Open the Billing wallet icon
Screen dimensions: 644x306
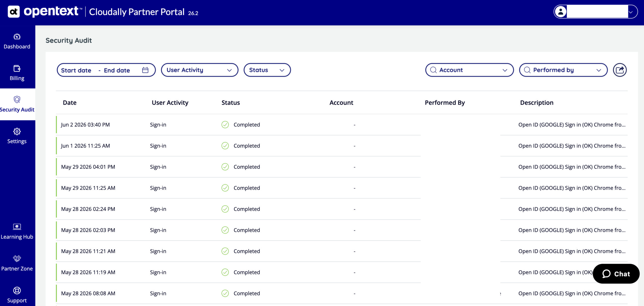coord(17,68)
